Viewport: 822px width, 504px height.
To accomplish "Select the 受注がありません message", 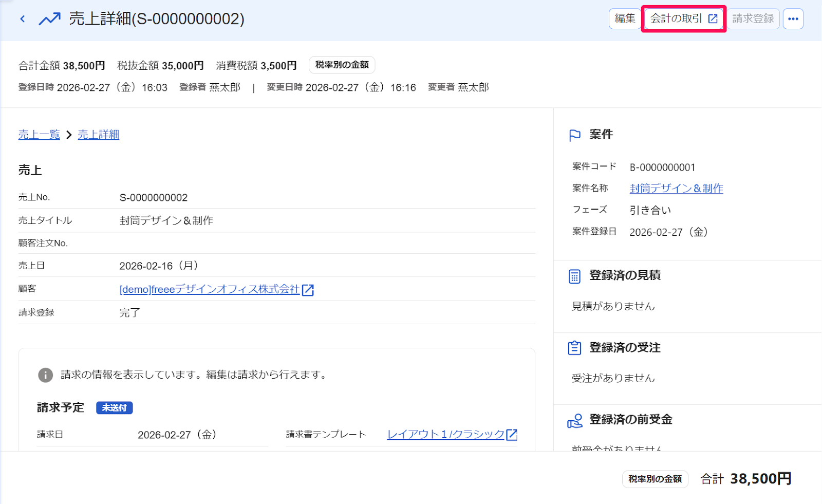I will pos(613,378).
